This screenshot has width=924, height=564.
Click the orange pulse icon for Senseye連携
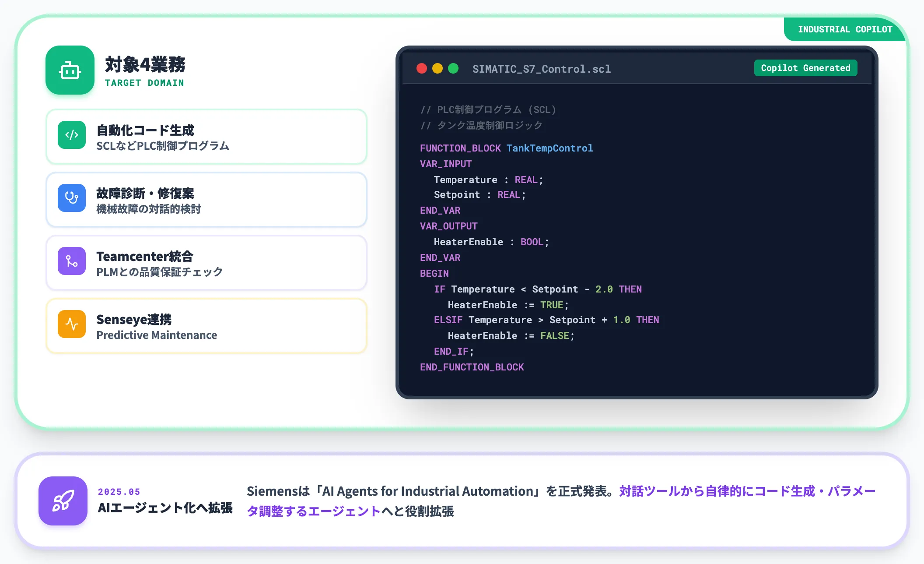(72, 324)
